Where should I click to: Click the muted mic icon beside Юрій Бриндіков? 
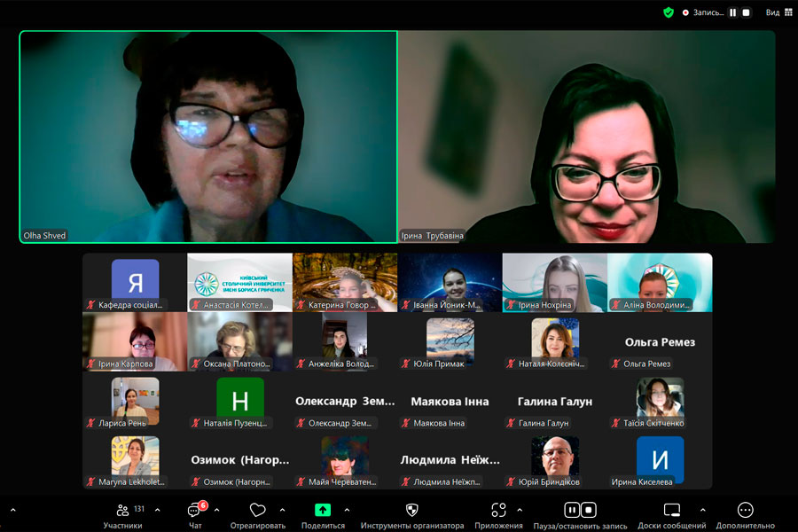click(x=511, y=481)
